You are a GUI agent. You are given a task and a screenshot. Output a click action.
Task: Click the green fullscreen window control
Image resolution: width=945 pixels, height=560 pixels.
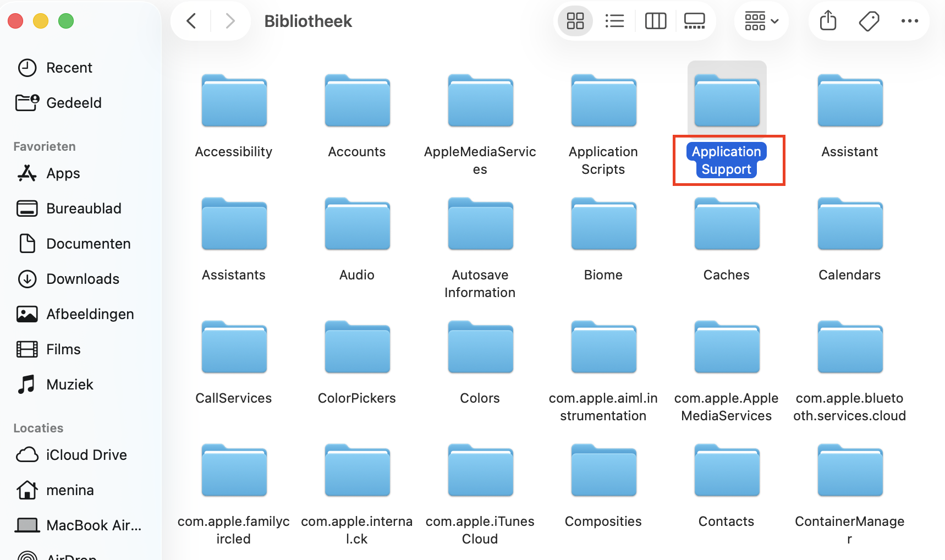point(66,21)
